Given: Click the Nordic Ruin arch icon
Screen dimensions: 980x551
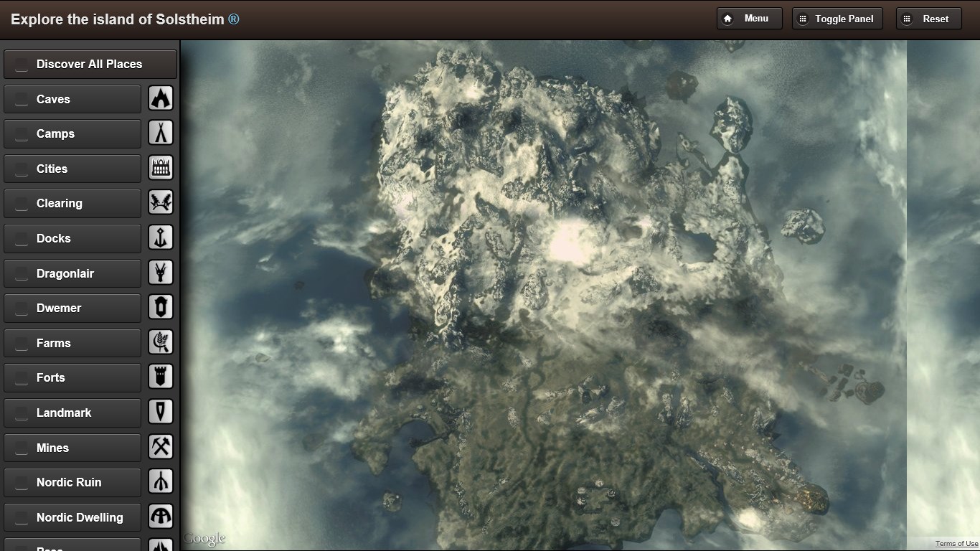Looking at the screenshot, I should click(x=161, y=481).
